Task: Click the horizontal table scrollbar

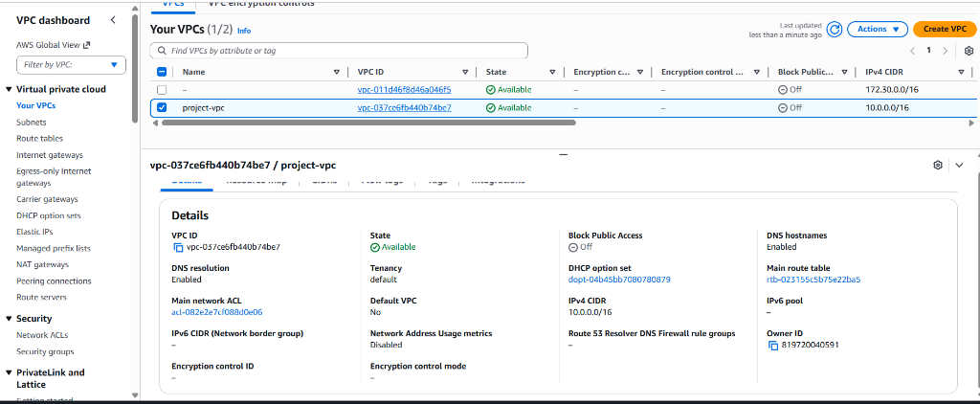Action: pyautogui.click(x=368, y=123)
